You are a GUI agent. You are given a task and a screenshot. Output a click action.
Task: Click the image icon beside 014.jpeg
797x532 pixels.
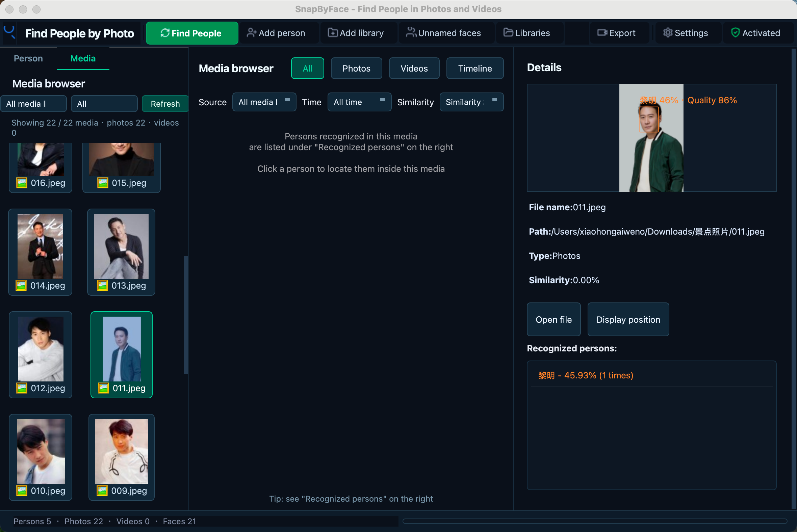coord(21,286)
